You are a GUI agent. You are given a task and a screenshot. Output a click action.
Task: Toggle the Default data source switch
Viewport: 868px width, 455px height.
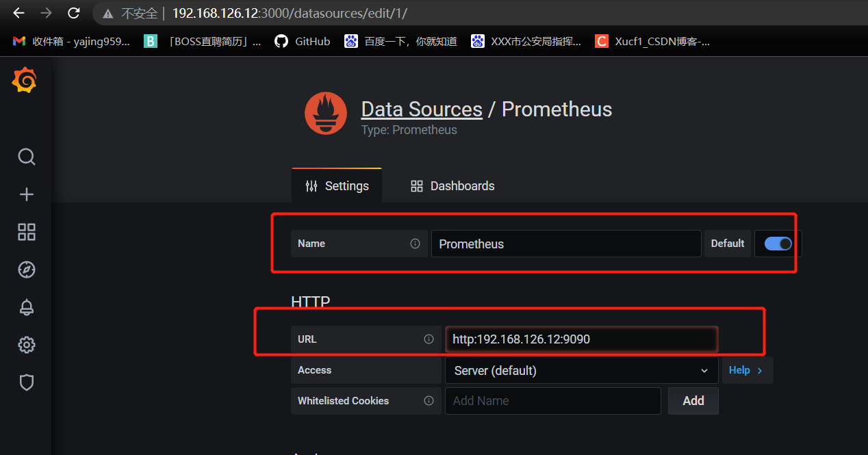[778, 244]
